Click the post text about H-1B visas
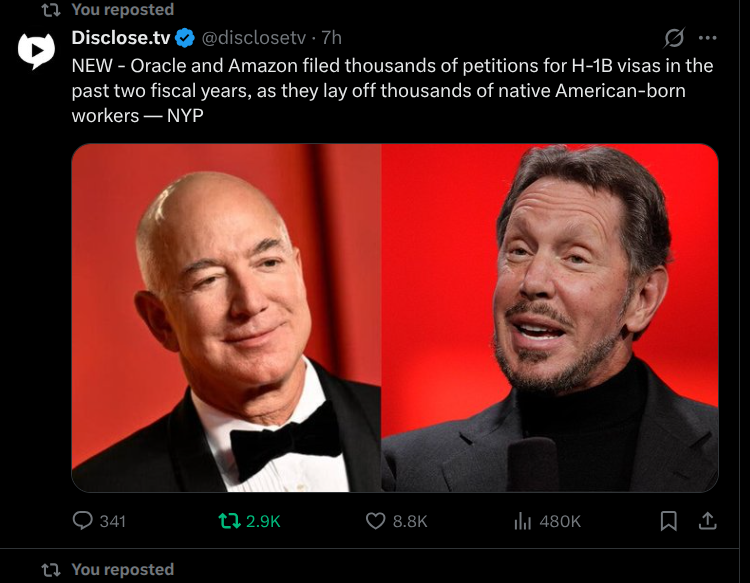Image resolution: width=750 pixels, height=583 pixels. 392,91
